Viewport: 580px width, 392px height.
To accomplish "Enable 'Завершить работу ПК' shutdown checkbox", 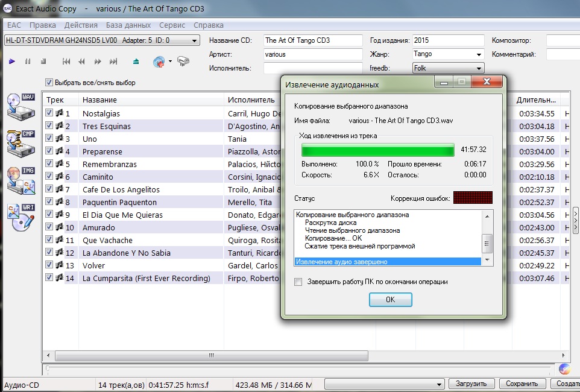I will click(x=298, y=282).
